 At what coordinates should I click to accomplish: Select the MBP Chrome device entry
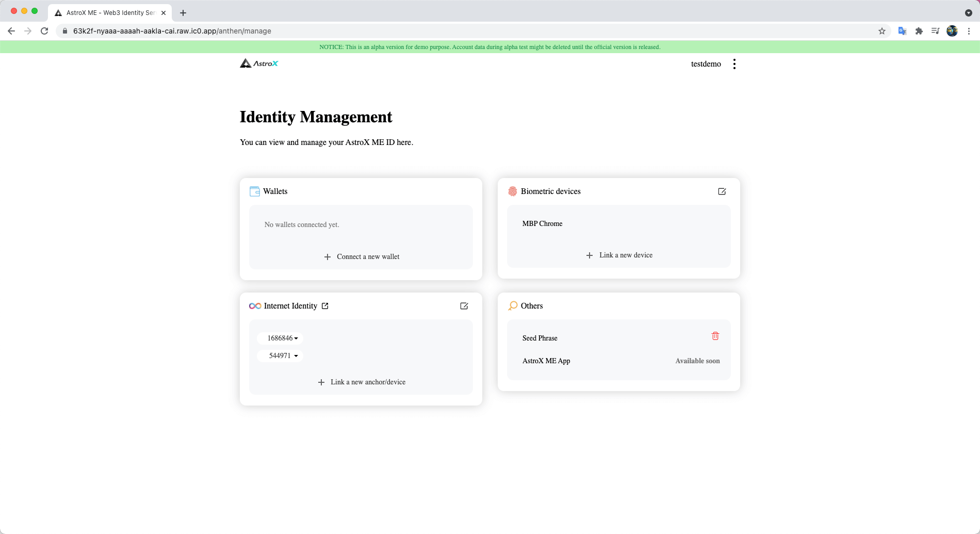click(543, 224)
